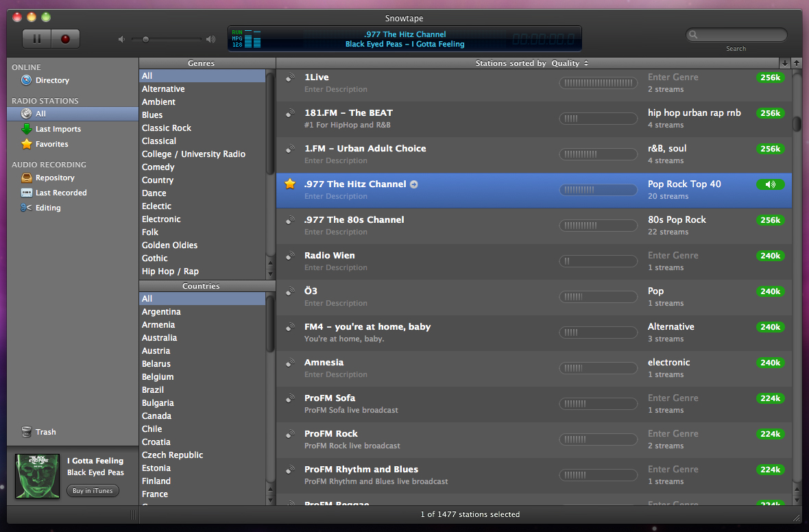Click the Genres list scrollbar thumb
Viewport: 809px width, 532px height.
click(x=270, y=123)
